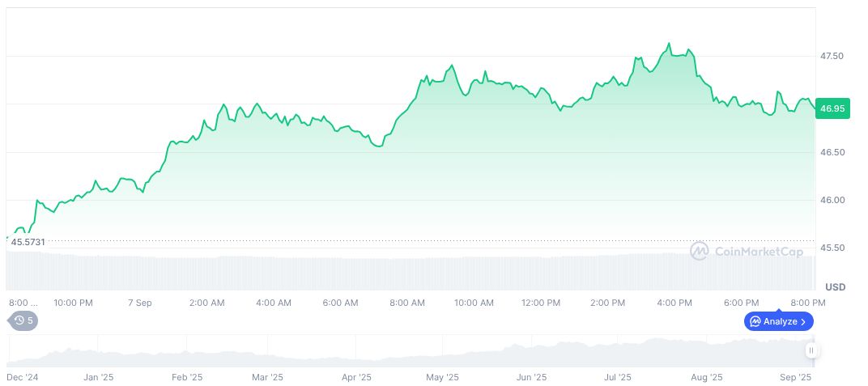The height and width of the screenshot is (386, 868).
Task: Click the 45.5731 opening price label
Action: [x=28, y=242]
